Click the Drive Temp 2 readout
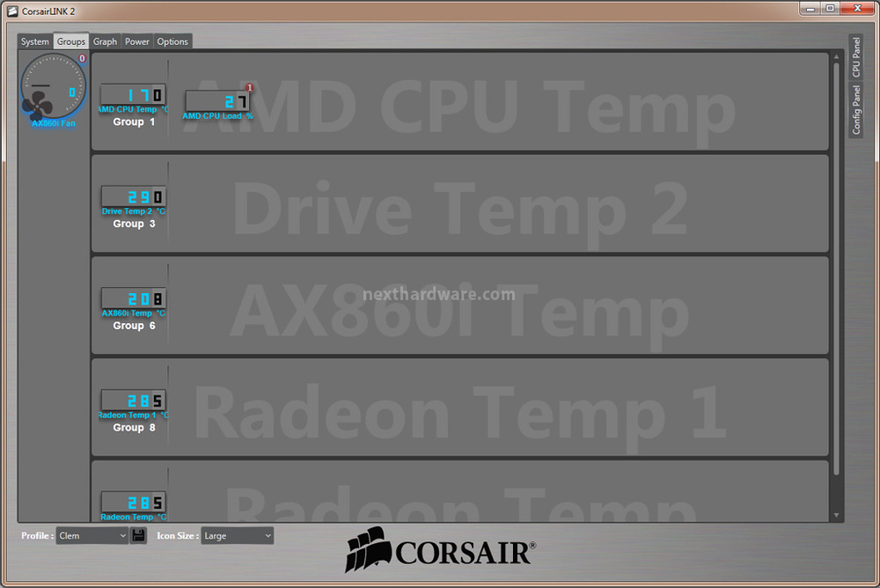Viewport: 880px width, 588px height. (x=133, y=196)
